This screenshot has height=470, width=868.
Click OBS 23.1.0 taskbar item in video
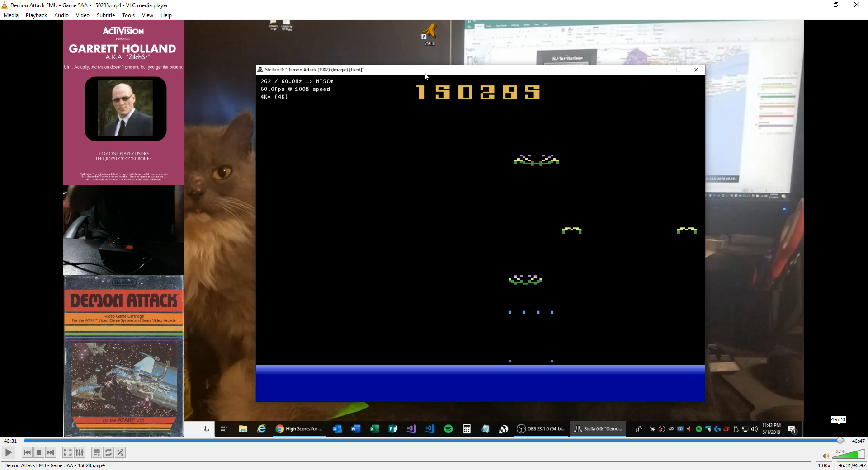541,429
